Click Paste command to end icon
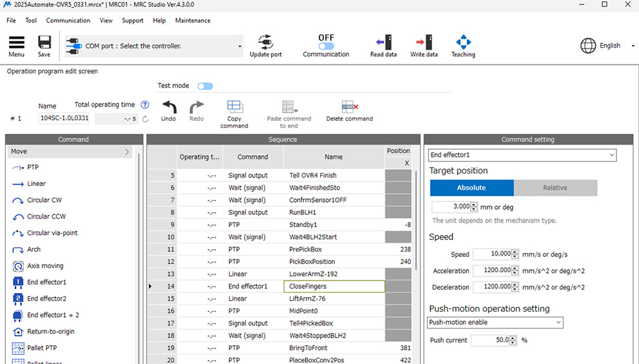Screen dimensions: 639x364 289,106
